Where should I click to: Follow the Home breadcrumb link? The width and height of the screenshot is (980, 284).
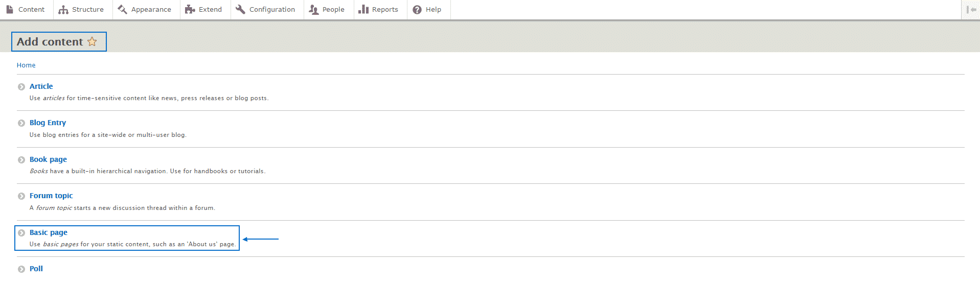click(x=26, y=65)
